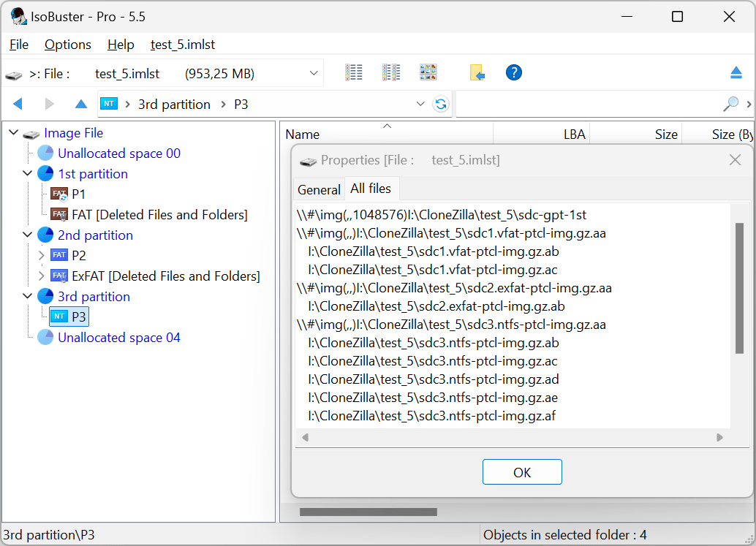Screen dimensions: 756x546
Task: Click Objects in selected folder status text
Action: (564, 535)
